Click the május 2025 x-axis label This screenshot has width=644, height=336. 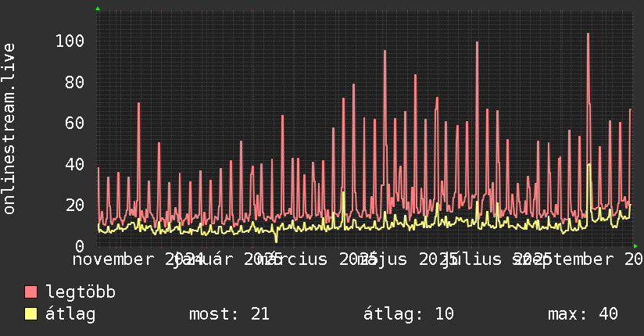(407, 259)
